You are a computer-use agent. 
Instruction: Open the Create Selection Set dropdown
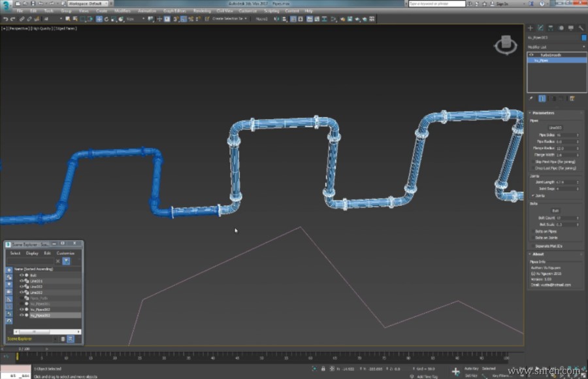(x=229, y=19)
